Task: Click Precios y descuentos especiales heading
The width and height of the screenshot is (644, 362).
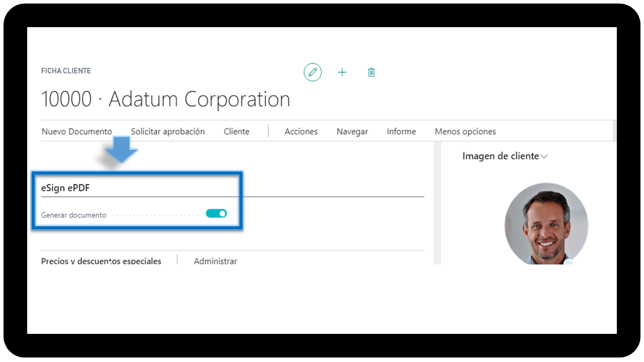Action: [101, 261]
